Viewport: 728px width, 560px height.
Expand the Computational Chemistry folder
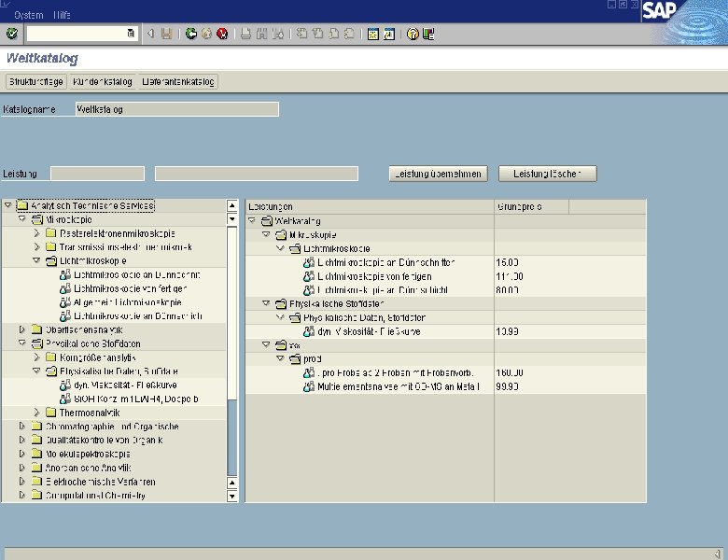pos(21,495)
